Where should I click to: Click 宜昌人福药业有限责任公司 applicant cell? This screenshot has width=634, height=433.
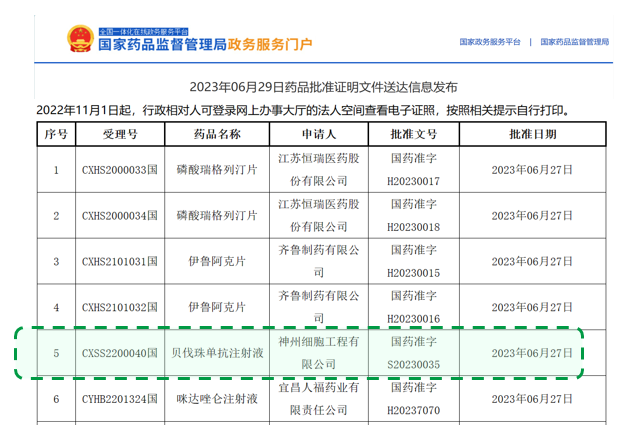(319, 399)
